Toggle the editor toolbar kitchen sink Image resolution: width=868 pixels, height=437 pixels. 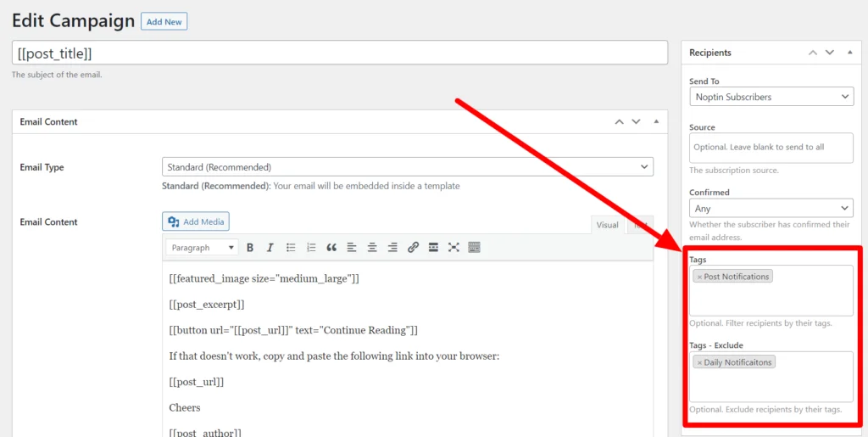[474, 248]
